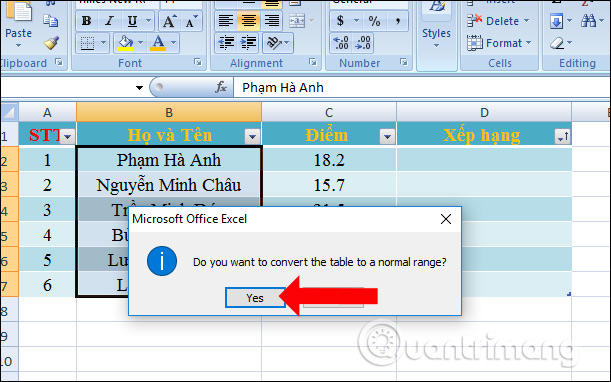This screenshot has width=611, height=382.
Task: Click the formula bar showing Phạm Hà Anh
Action: click(421, 88)
